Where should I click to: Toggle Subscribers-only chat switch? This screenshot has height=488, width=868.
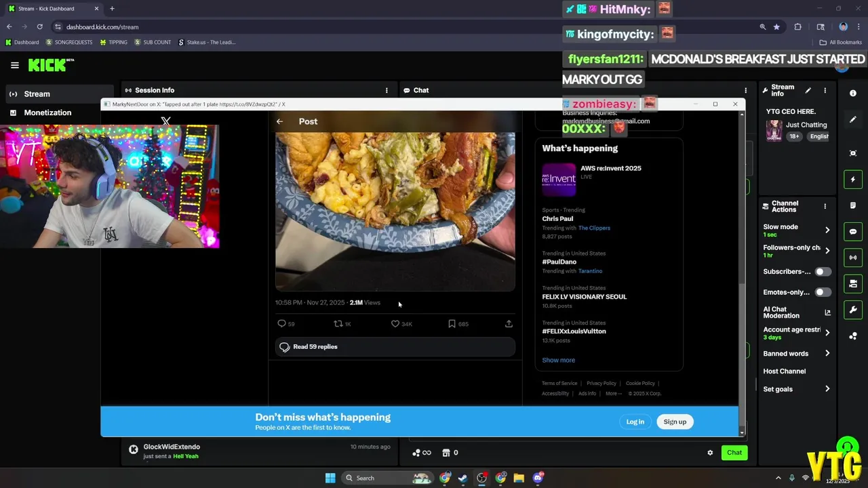pos(823,272)
